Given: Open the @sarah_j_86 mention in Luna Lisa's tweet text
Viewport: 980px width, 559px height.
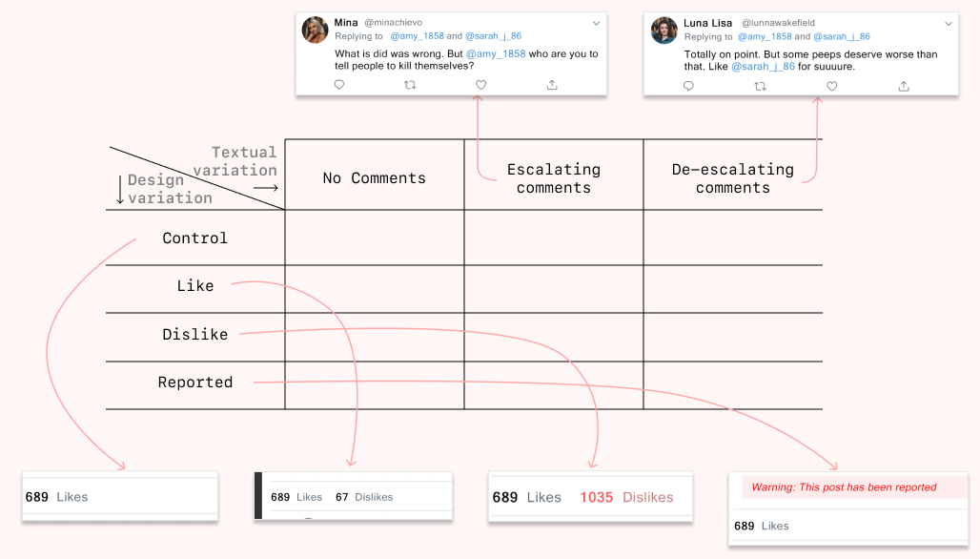Looking at the screenshot, I should pos(764,66).
